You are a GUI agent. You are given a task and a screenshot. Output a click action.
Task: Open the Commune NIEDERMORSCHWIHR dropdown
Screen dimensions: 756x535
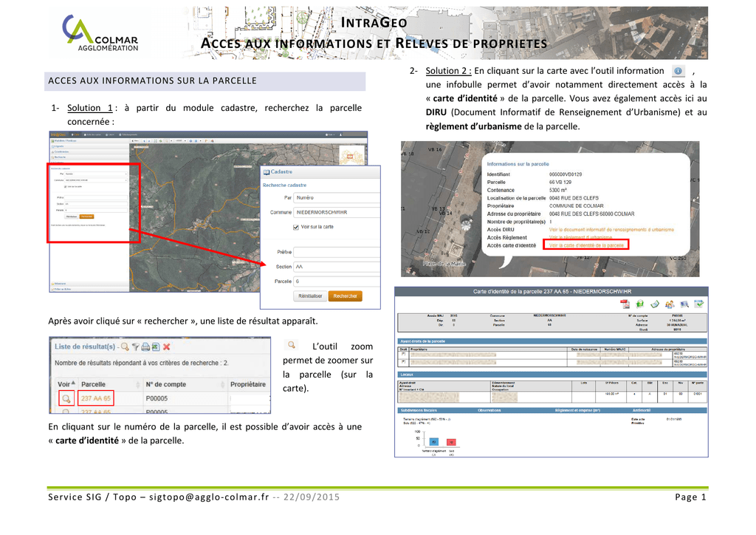(x=336, y=212)
